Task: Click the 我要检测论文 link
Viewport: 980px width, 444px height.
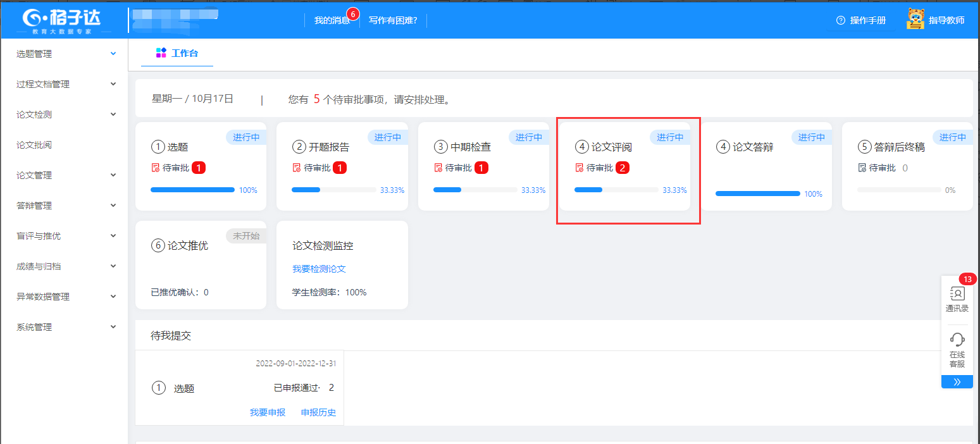Action: point(319,269)
